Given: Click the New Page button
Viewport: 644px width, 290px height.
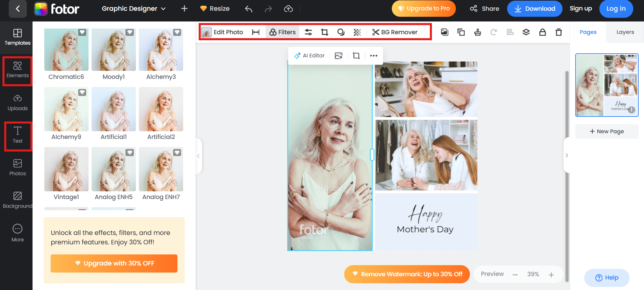Looking at the screenshot, I should 607,132.
